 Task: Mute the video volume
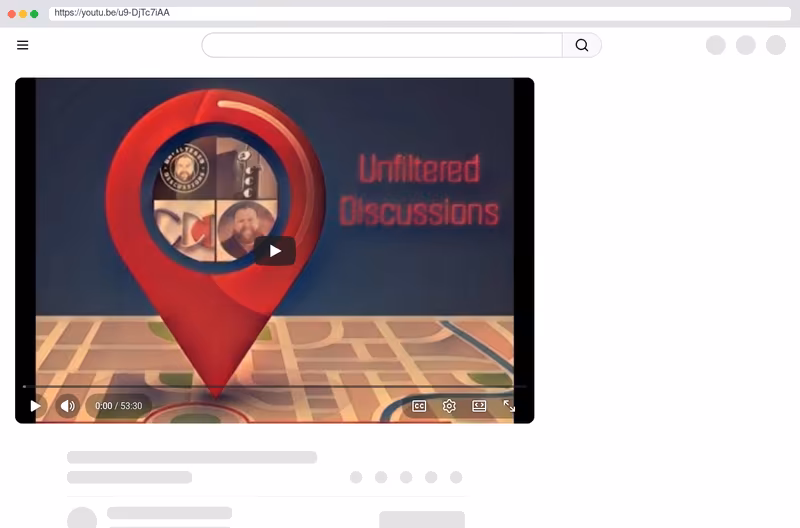(x=67, y=406)
